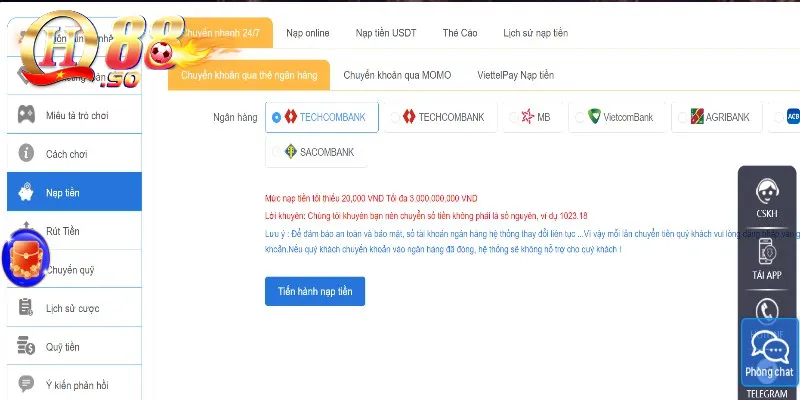
Task: Open the red envelope bonus icon
Action: coord(25,258)
